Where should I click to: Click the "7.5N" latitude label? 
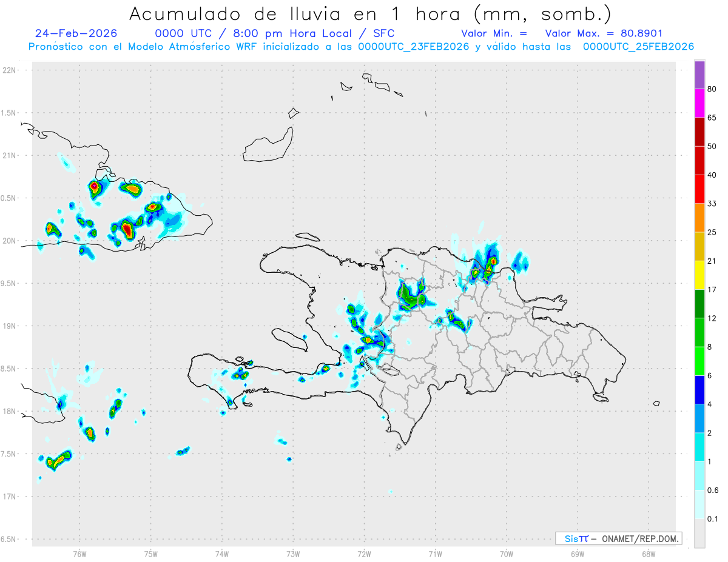pyautogui.click(x=9, y=454)
